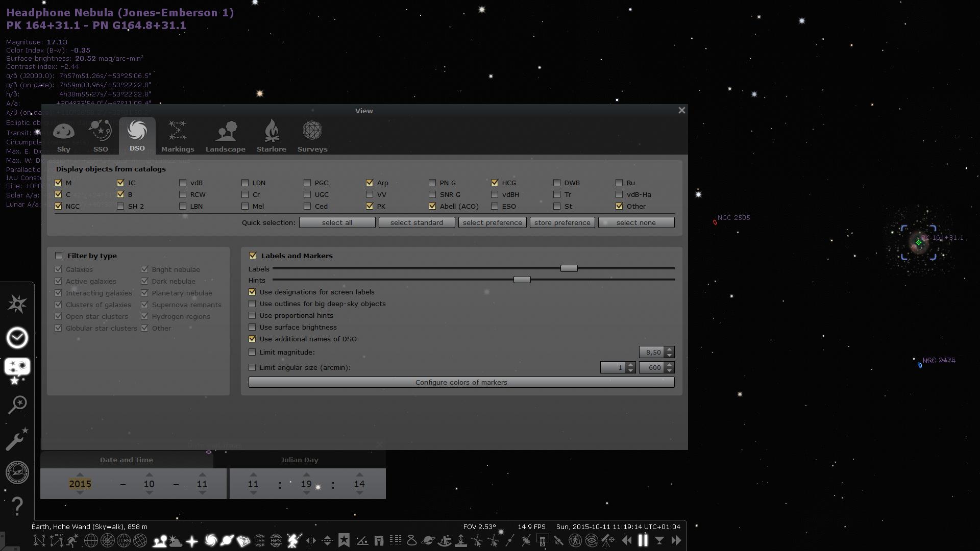The height and width of the screenshot is (551, 980).
Task: Raise the limit magnitude spin value
Action: (670, 349)
